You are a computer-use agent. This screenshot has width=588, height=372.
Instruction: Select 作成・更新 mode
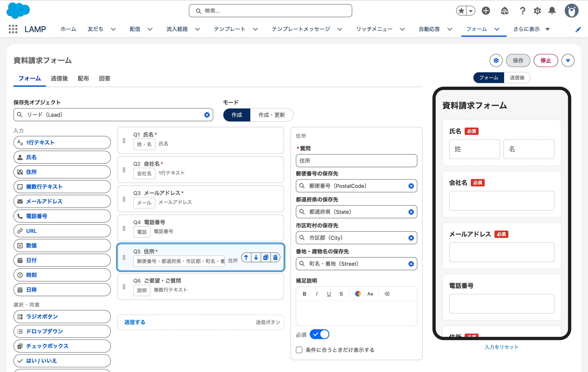point(272,115)
